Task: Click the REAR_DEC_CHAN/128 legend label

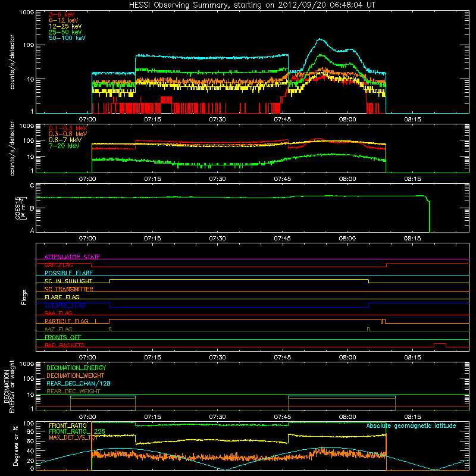Action: click(x=79, y=383)
